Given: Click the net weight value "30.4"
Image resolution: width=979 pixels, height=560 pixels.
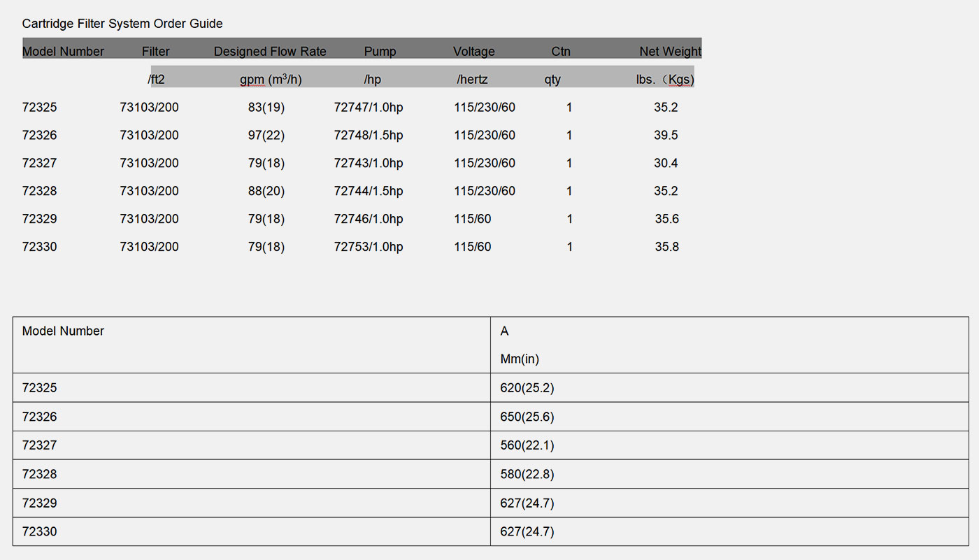Looking at the screenshot, I should (x=666, y=164).
